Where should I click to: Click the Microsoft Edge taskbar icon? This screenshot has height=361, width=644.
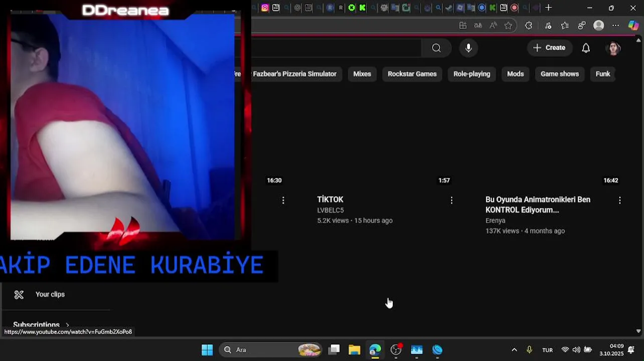(x=375, y=349)
